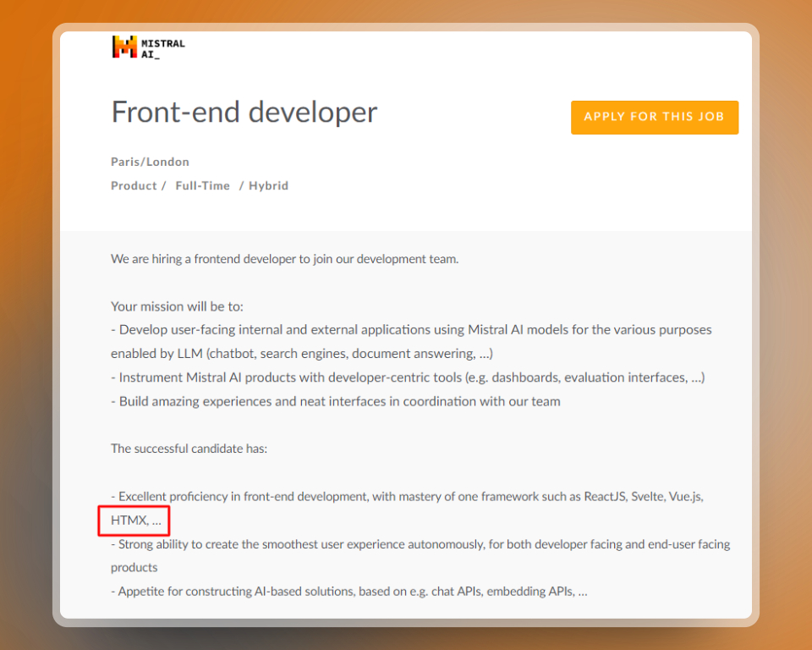The width and height of the screenshot is (812, 650).
Task: Click the Paris/London location text
Action: pos(151,162)
